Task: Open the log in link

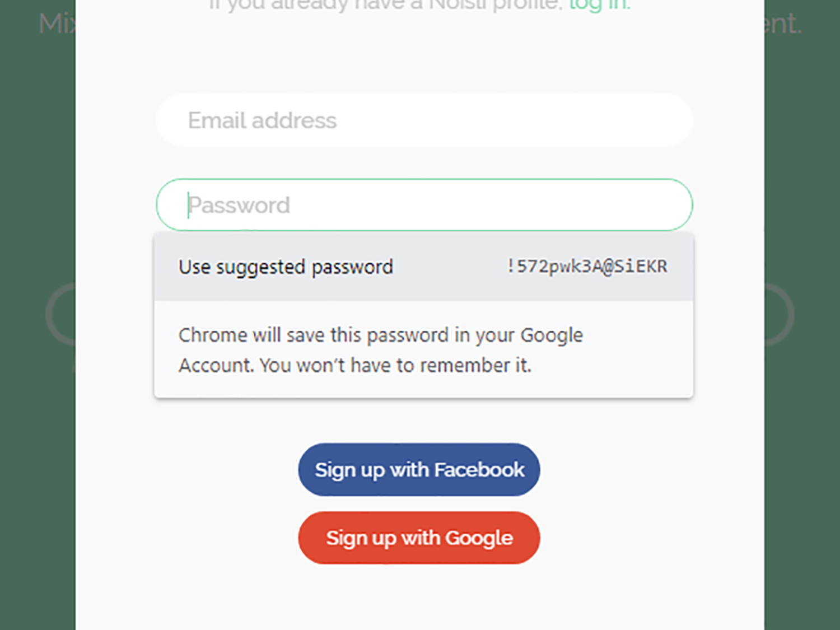Action: [x=599, y=6]
